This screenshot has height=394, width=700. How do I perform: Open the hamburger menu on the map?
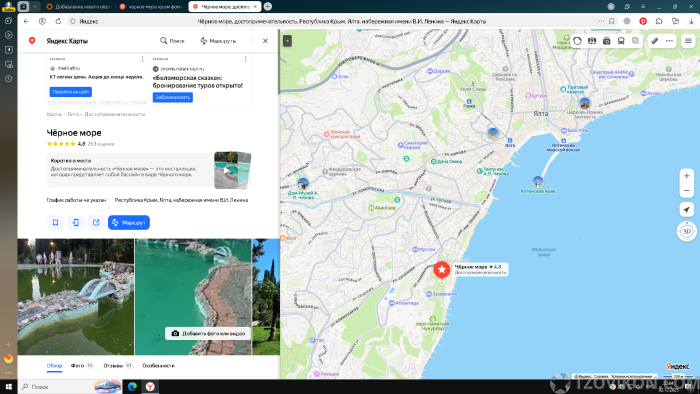(x=688, y=41)
